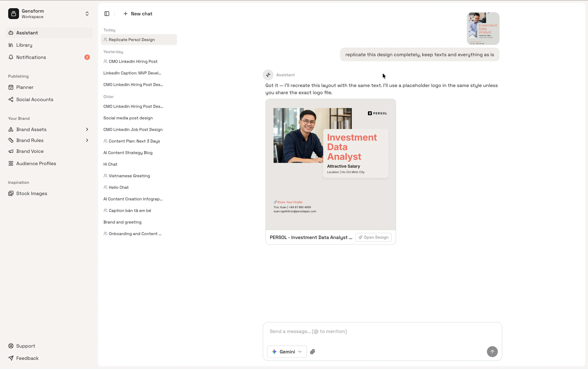Focus the Send a message input field
Screen dimensions: 588x369
(x=382, y=331)
